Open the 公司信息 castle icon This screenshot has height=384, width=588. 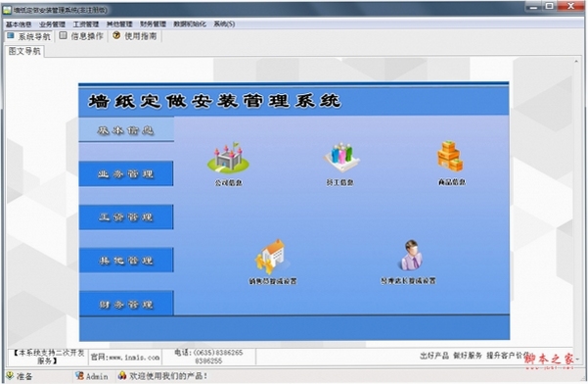click(x=228, y=158)
